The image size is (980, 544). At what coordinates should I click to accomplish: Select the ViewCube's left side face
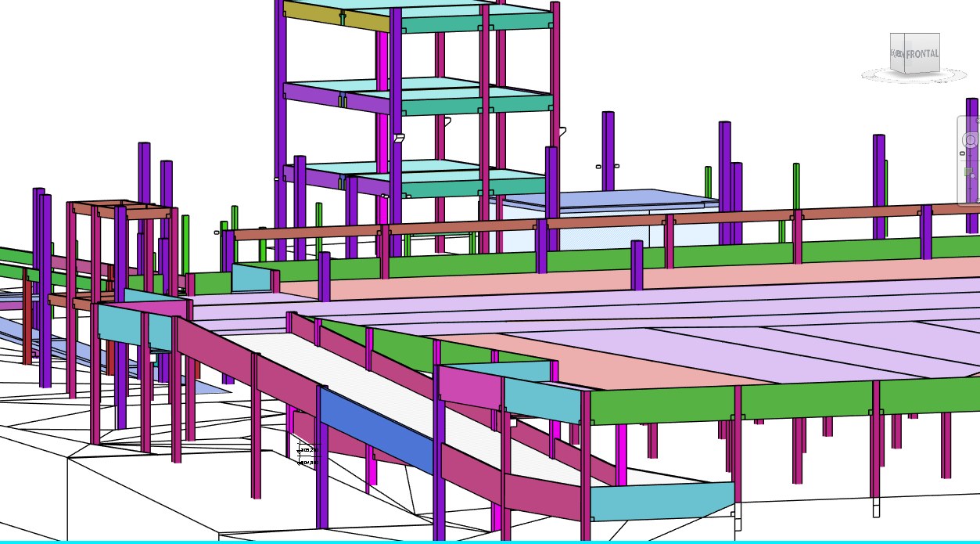(897, 54)
